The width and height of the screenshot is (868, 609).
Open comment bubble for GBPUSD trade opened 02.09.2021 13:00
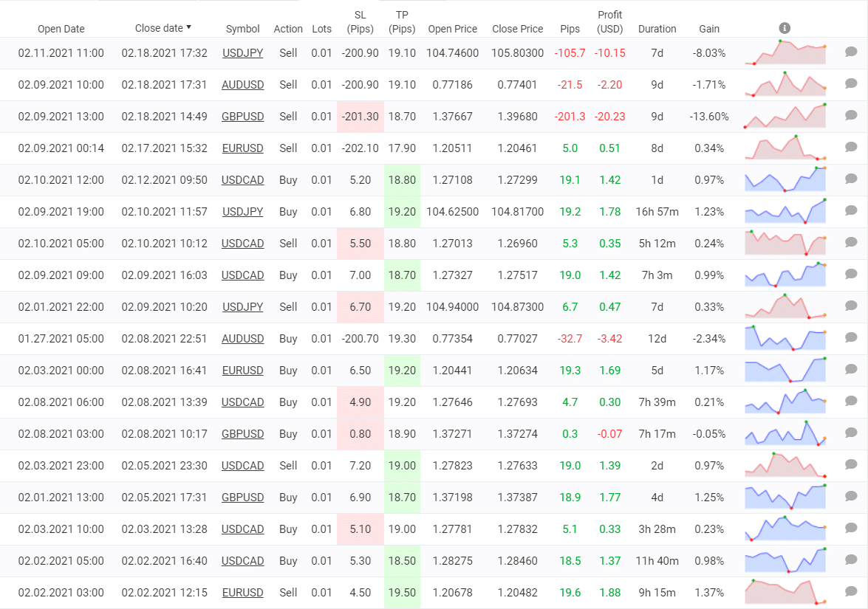pyautogui.click(x=851, y=115)
